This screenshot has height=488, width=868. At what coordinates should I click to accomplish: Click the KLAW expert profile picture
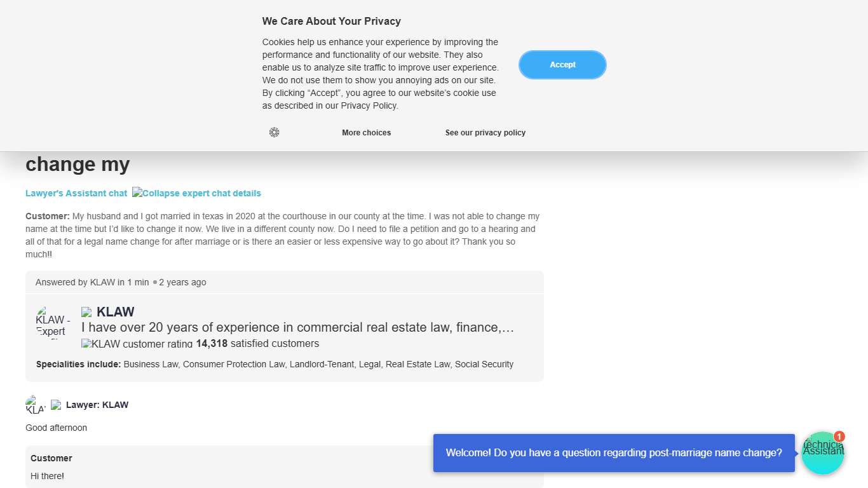pyautogui.click(x=53, y=322)
